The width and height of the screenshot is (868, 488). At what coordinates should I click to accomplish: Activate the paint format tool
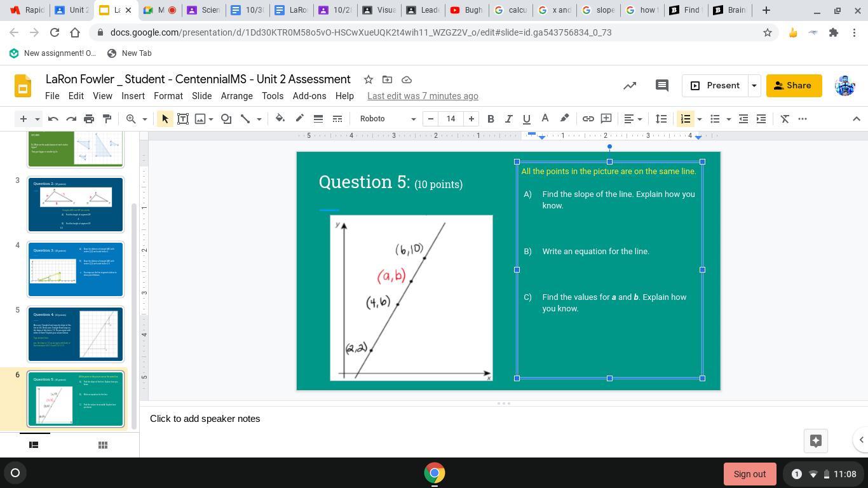click(107, 119)
